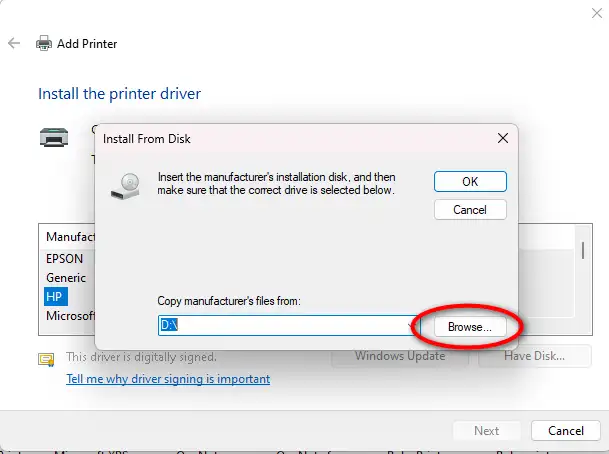The width and height of the screenshot is (609, 454).
Task: Click the Manufacturer column header
Action: [70, 237]
